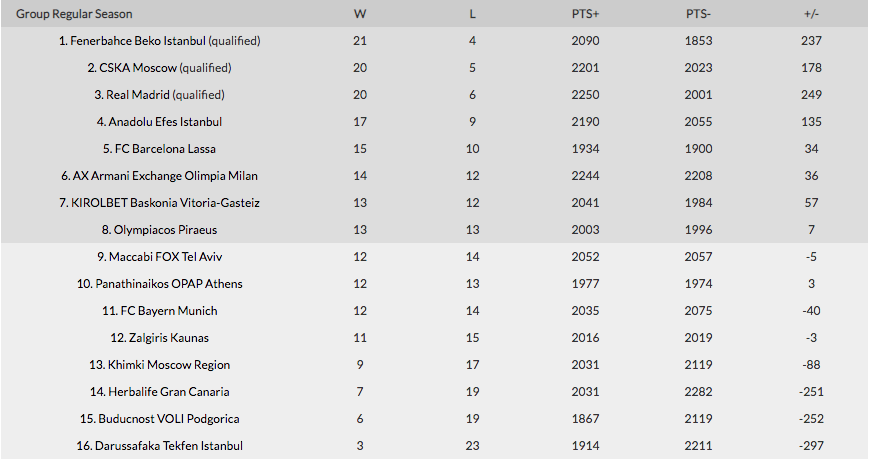Select Anadolu Efes Istanbul in standings

point(165,122)
